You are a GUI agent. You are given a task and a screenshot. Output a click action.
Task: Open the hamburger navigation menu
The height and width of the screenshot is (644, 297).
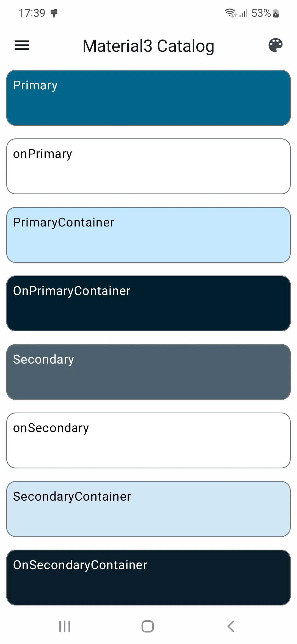click(22, 45)
